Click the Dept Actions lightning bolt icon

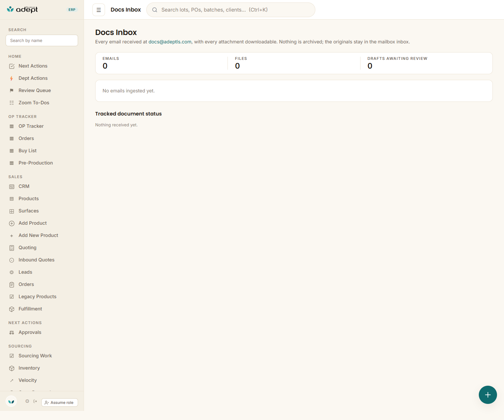pos(12,78)
